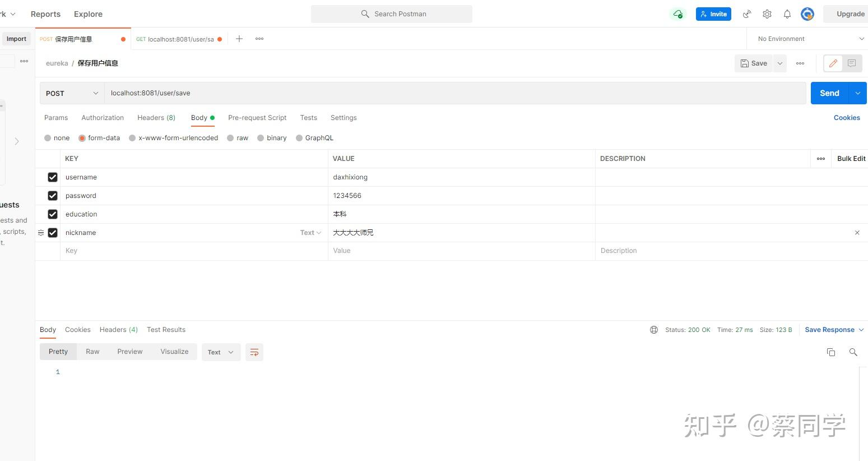Switch to the Headers (8) tab
This screenshot has height=461, width=868.
tap(156, 118)
